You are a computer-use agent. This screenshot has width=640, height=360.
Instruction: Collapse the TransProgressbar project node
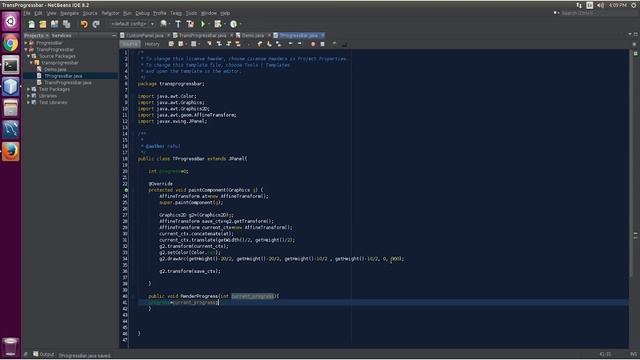tap(26, 49)
